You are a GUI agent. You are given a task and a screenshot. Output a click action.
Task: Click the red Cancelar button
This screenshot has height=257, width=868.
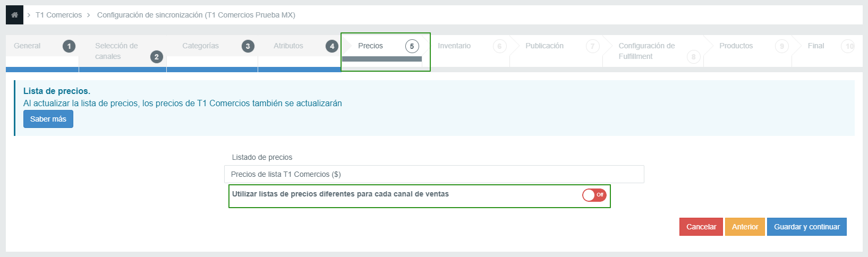point(701,227)
